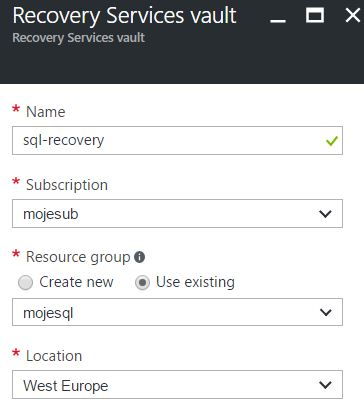Viewport: 364px width, 408px height.
Task: Click the Use existing option label
Action: click(x=195, y=282)
